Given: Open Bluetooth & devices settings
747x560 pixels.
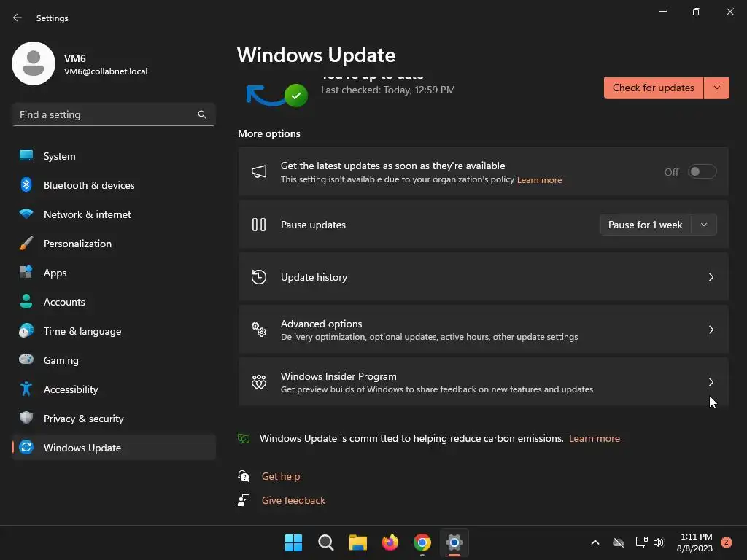Looking at the screenshot, I should pyautogui.click(x=113, y=184).
